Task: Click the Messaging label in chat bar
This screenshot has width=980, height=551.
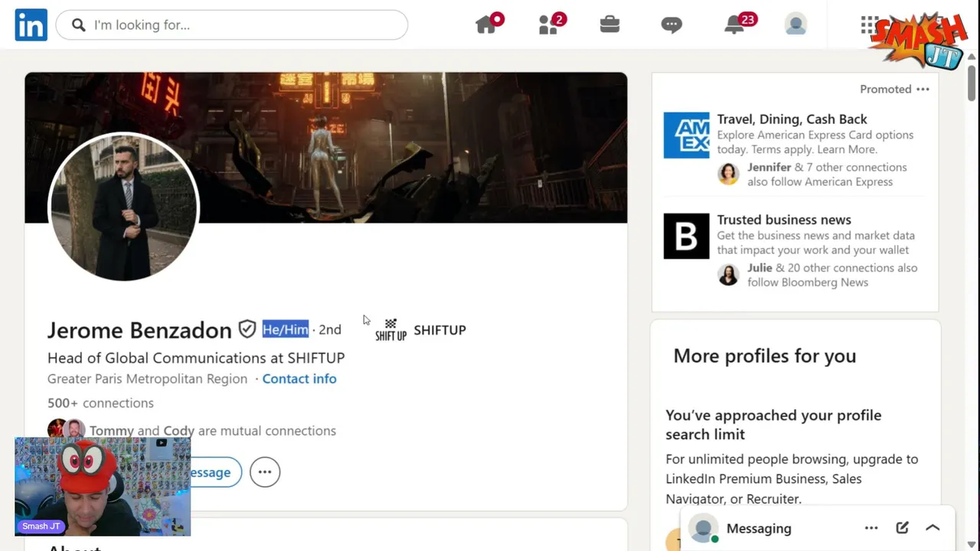Action: (x=759, y=528)
